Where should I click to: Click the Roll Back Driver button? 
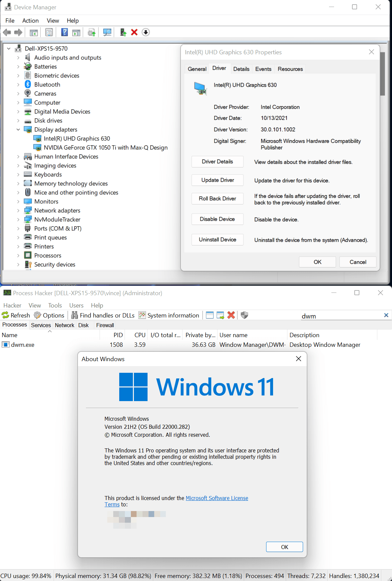point(217,199)
